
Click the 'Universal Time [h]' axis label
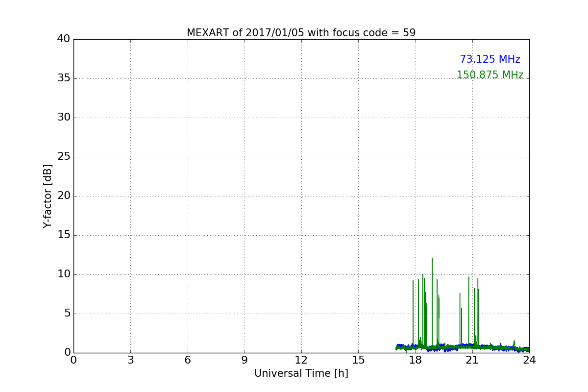[301, 373]
